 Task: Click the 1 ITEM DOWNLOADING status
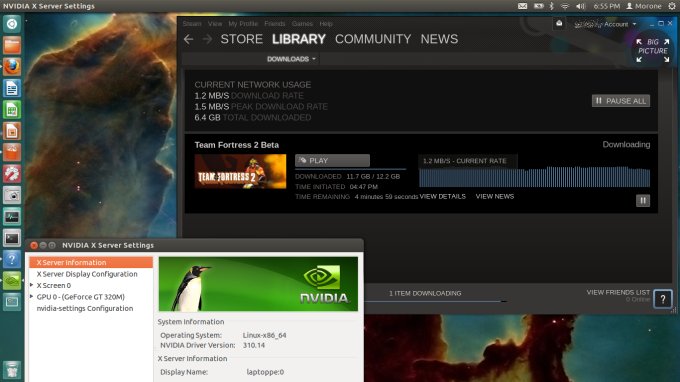(425, 294)
